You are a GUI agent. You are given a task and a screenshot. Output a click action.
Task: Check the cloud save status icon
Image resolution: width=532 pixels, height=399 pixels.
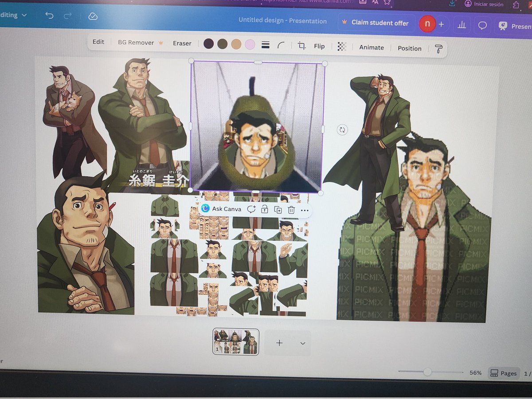point(93,16)
